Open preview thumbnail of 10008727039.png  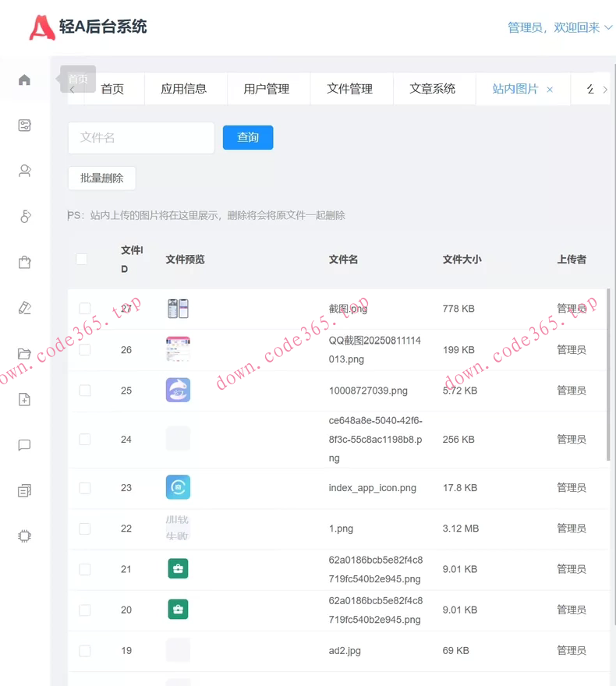(178, 390)
